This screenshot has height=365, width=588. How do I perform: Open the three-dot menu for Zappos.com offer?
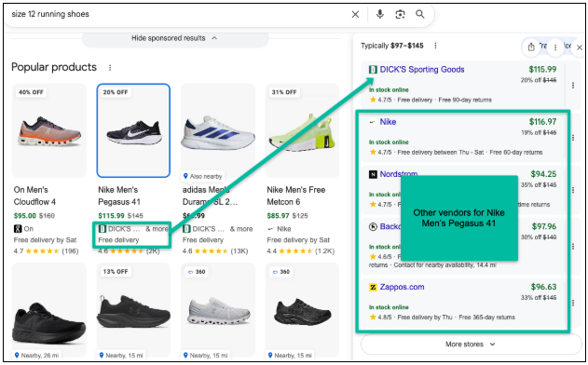click(x=573, y=303)
